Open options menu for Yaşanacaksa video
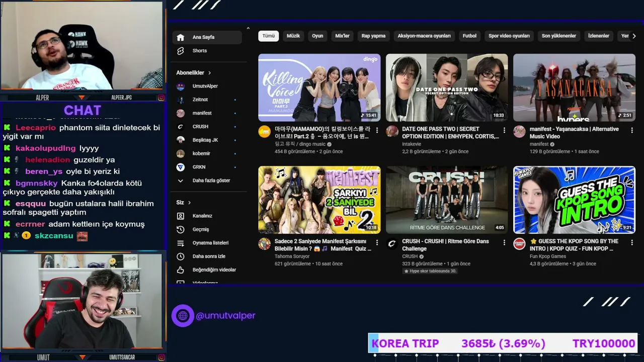The height and width of the screenshot is (362, 644). (x=632, y=130)
